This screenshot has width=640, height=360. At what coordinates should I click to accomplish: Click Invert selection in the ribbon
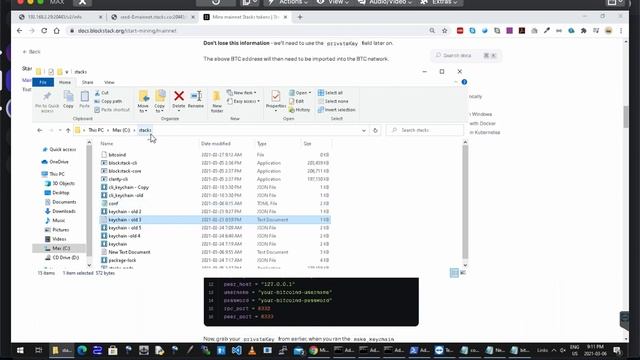point(337,110)
